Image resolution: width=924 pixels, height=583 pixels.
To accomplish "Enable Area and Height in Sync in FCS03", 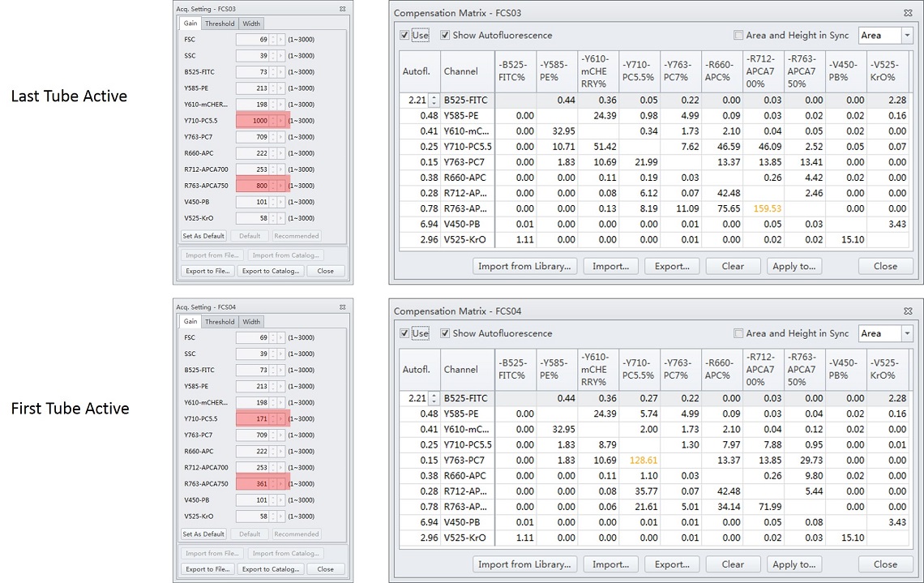I will click(x=738, y=35).
